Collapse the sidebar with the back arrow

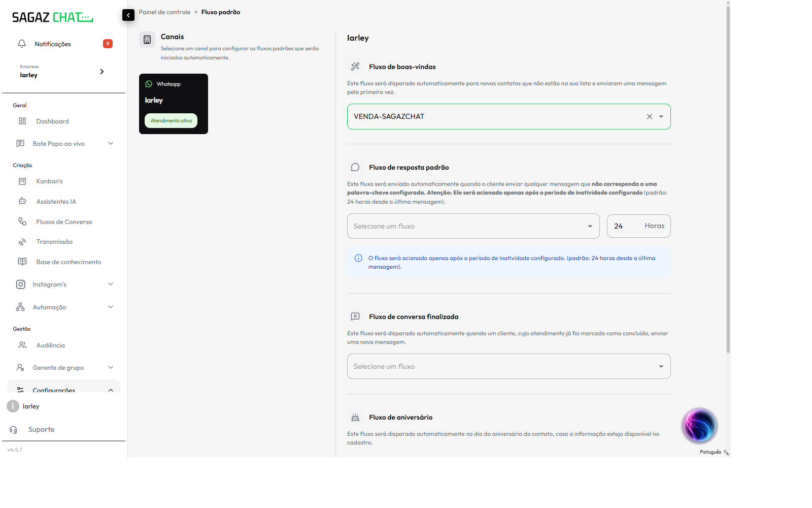[x=128, y=15]
